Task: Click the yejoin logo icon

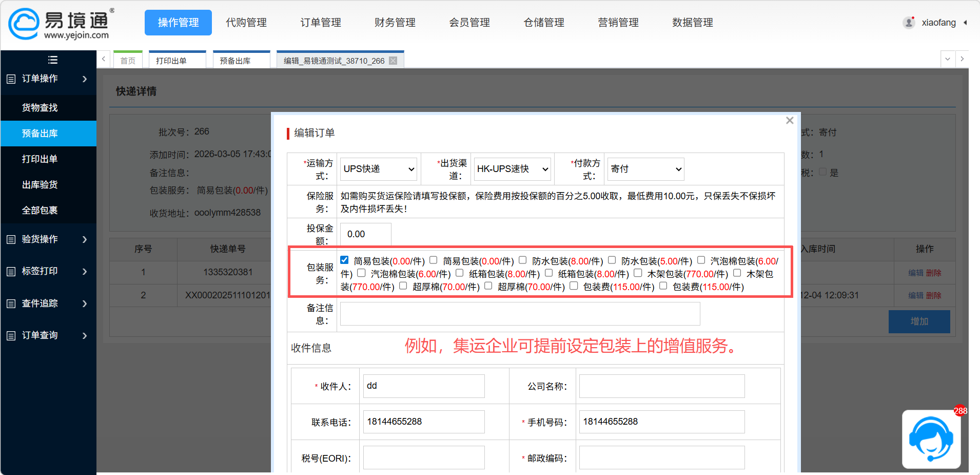Action: (24, 23)
